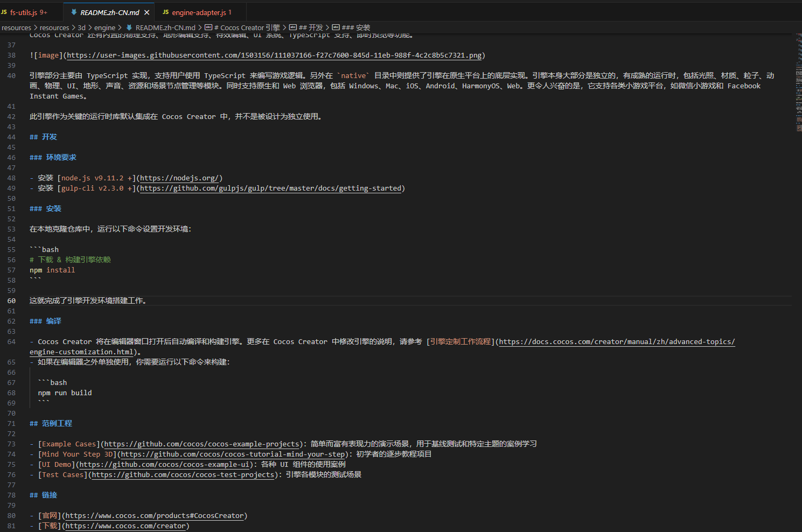Click the '### 编译' heading
The image size is (802, 532).
pos(45,321)
